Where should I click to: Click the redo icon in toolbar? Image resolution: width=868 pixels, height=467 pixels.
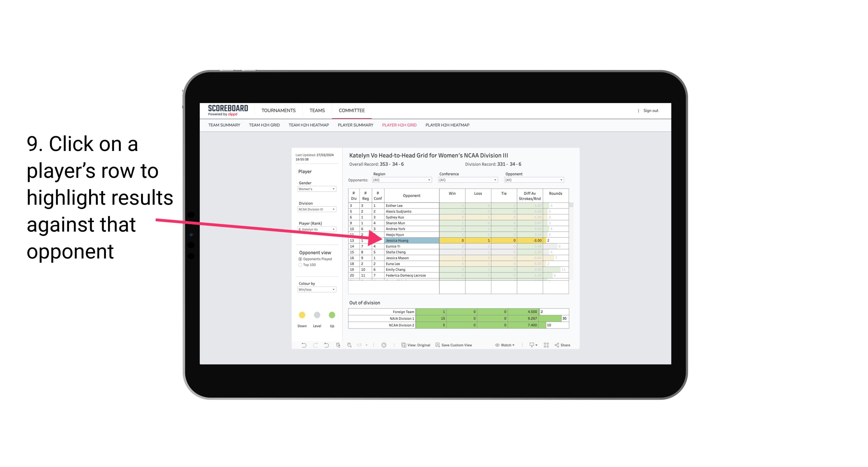point(315,346)
